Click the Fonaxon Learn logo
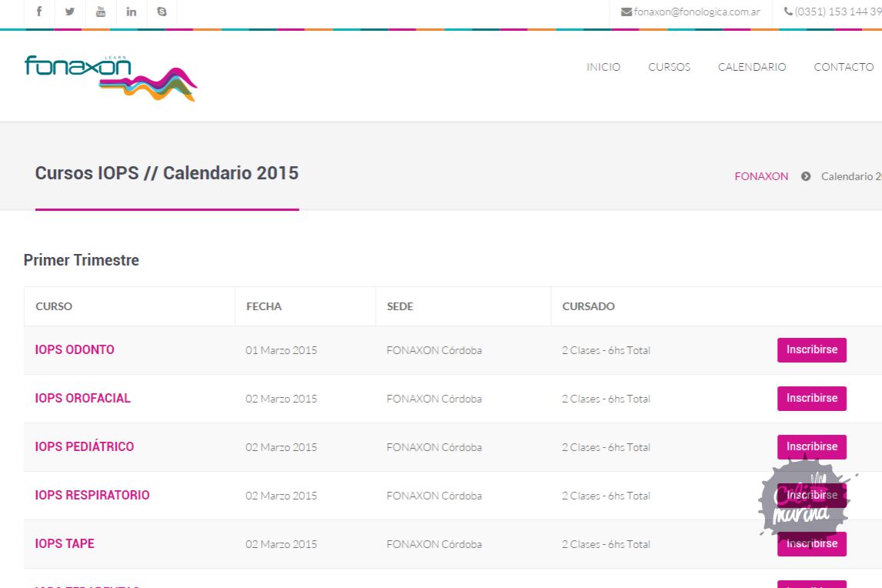Image resolution: width=882 pixels, height=588 pixels. coord(110,77)
